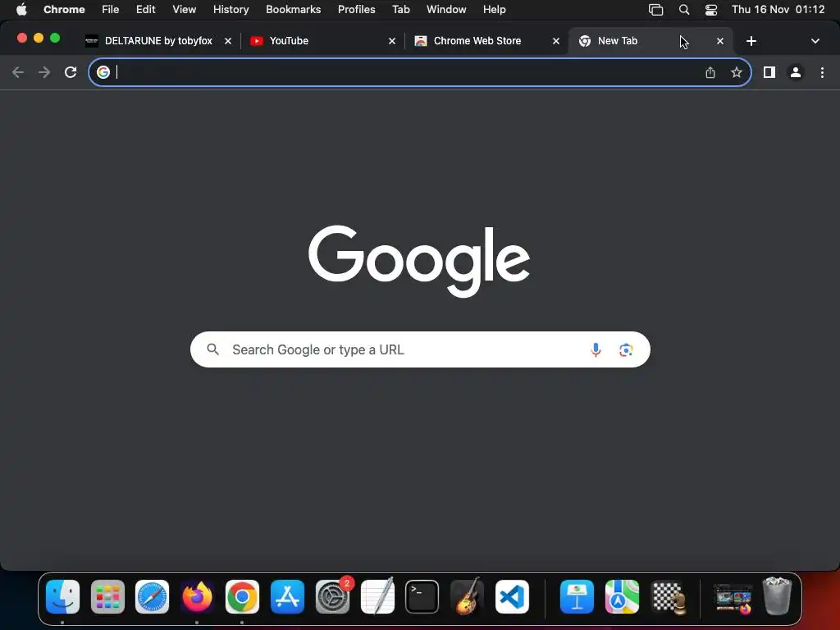Open the Apple menu
This screenshot has width=840, height=630.
21,10
